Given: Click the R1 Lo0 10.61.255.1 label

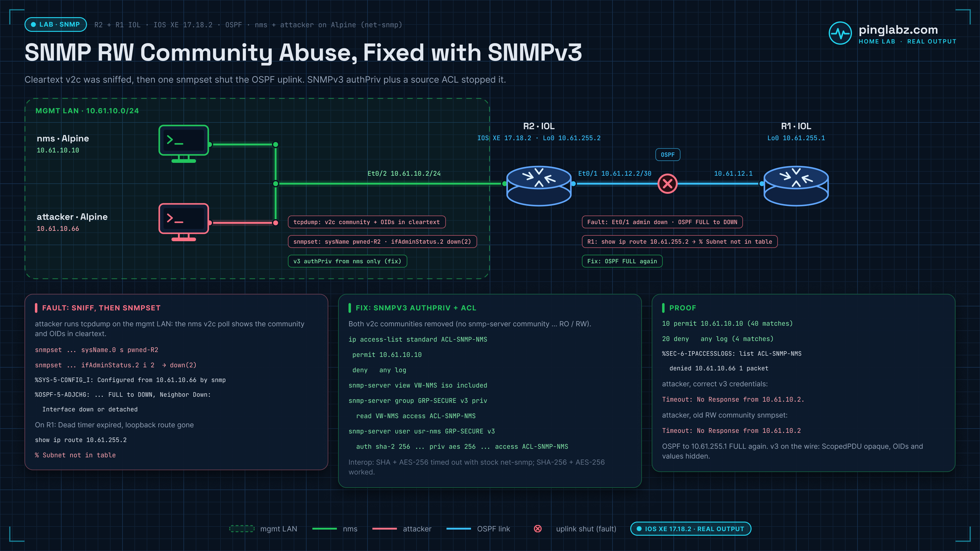Looking at the screenshot, I should tap(796, 138).
